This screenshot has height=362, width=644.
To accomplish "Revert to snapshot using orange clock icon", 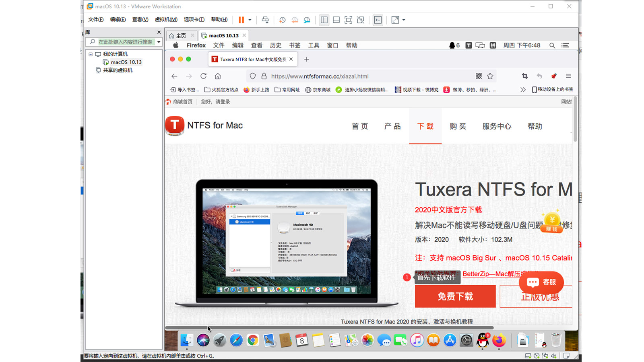I will [x=295, y=20].
